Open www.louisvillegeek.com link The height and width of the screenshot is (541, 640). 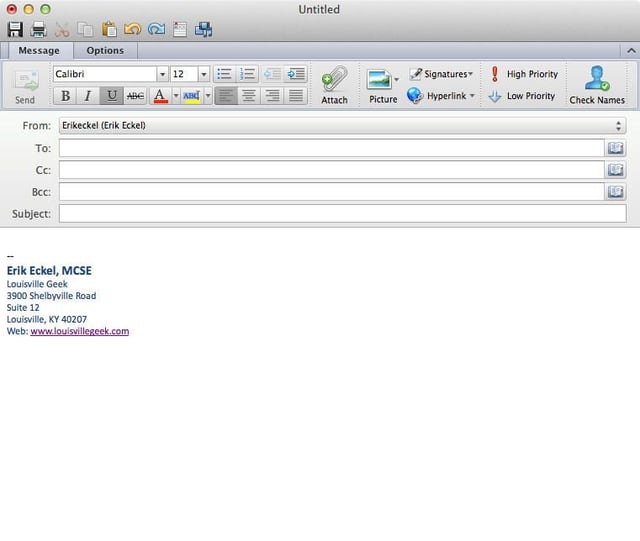tap(80, 331)
